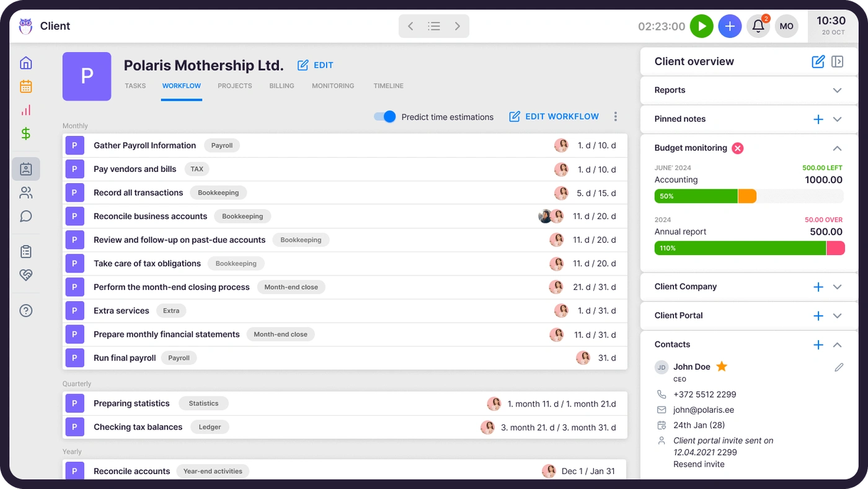Click the Resend invite link
Image resolution: width=868 pixels, height=489 pixels.
click(699, 464)
